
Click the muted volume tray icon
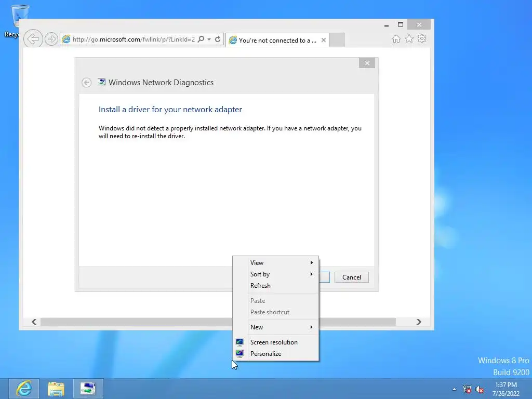point(480,389)
